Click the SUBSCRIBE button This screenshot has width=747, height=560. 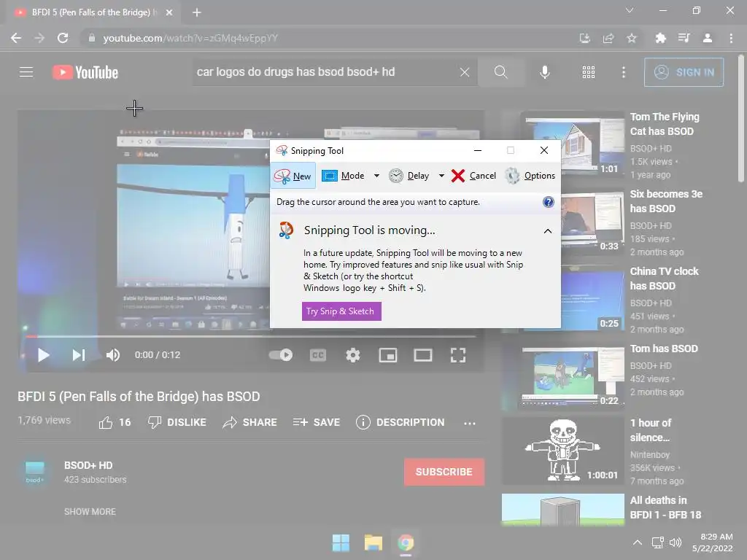[x=444, y=472]
